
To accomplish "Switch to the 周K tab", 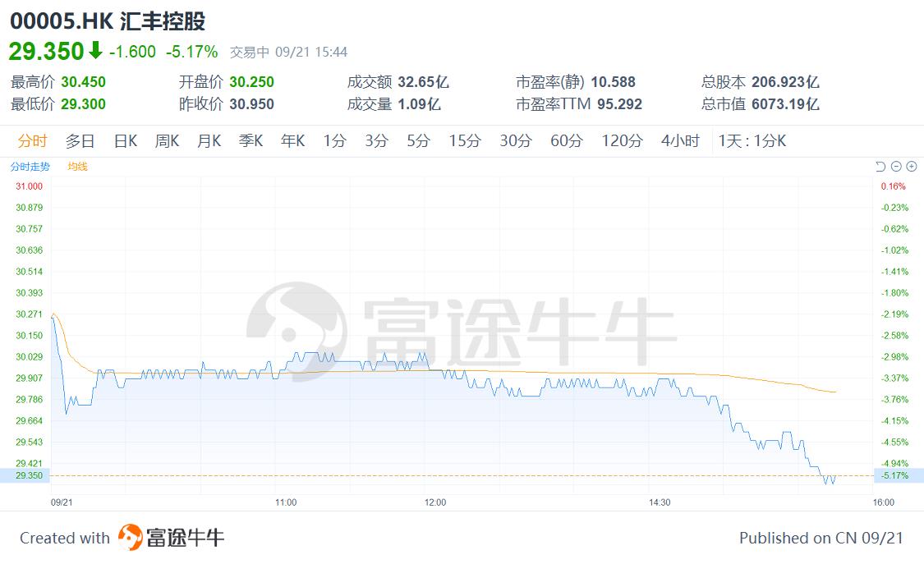I will tap(166, 140).
